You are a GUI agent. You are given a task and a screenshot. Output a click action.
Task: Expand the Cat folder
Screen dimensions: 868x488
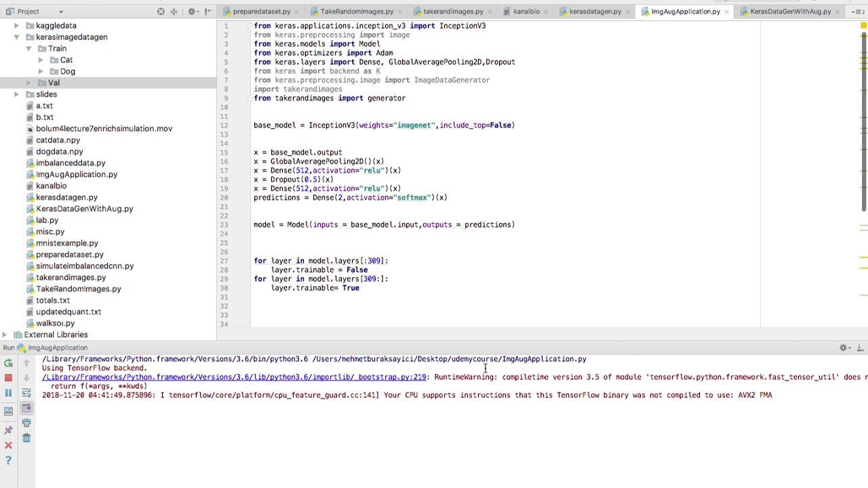41,60
